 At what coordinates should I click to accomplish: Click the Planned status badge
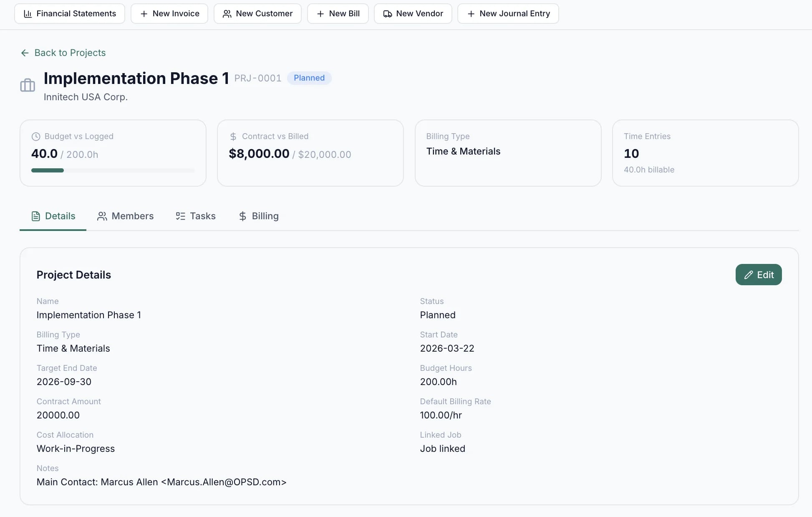point(309,78)
